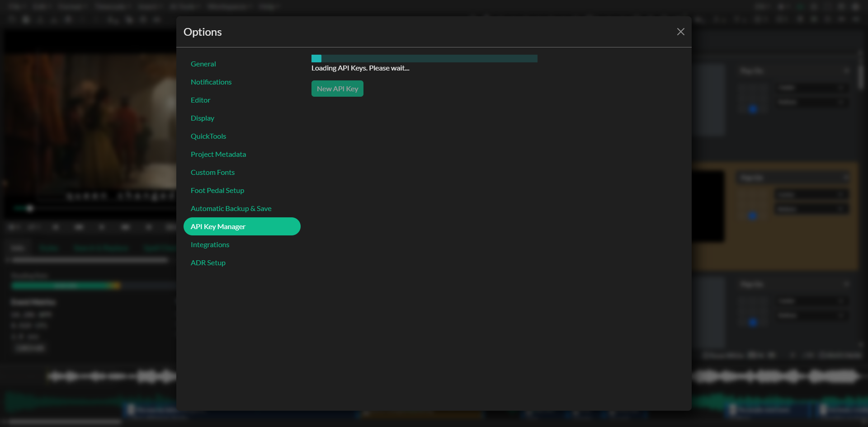Open the ADR Setup options section

pos(242,263)
